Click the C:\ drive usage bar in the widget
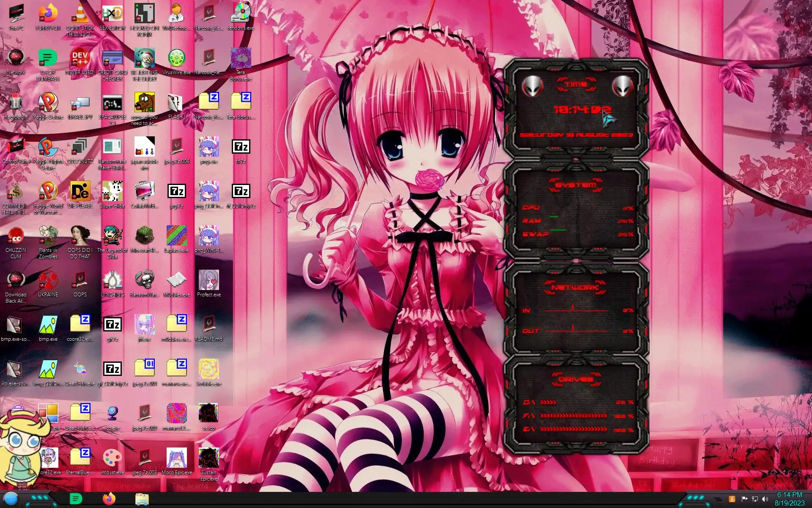This screenshot has height=508, width=812. tap(549, 402)
